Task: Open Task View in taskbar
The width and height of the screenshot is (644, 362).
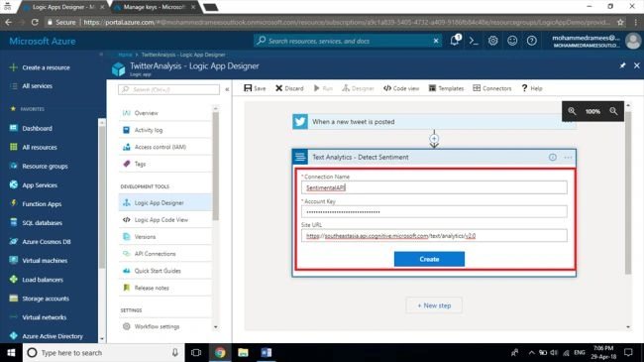Action: coord(196,352)
